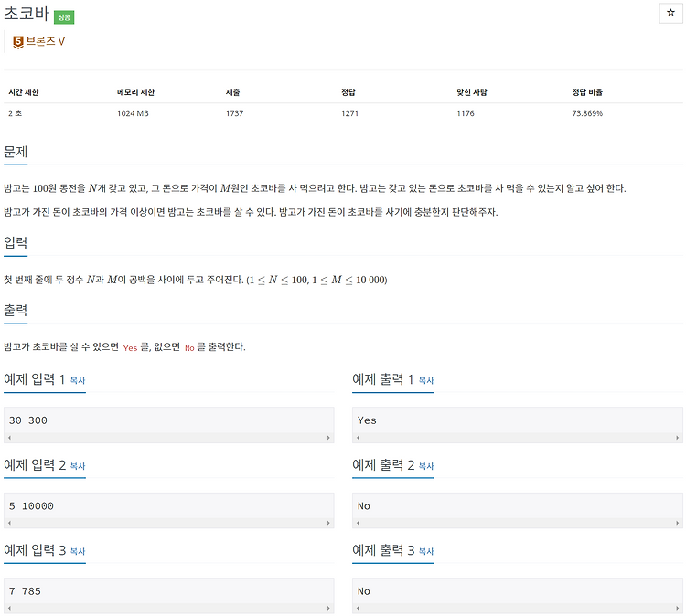Image resolution: width=686 pixels, height=616 pixels.
Task: Copy example input 2 via 복사
Action: click(x=78, y=466)
